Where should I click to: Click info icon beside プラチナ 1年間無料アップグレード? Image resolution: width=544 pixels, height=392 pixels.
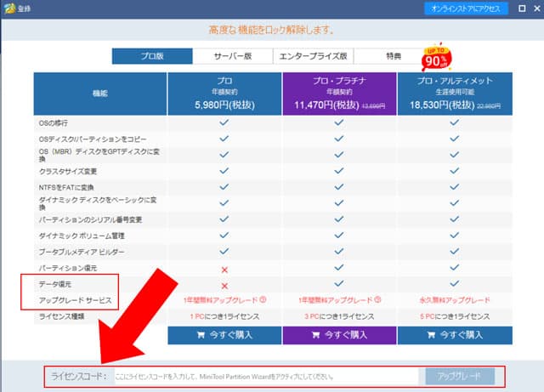pyautogui.click(x=377, y=299)
